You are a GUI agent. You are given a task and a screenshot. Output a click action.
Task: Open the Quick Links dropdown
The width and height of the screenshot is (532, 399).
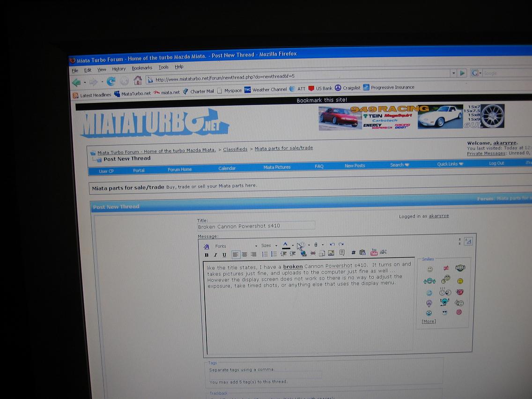coord(450,164)
